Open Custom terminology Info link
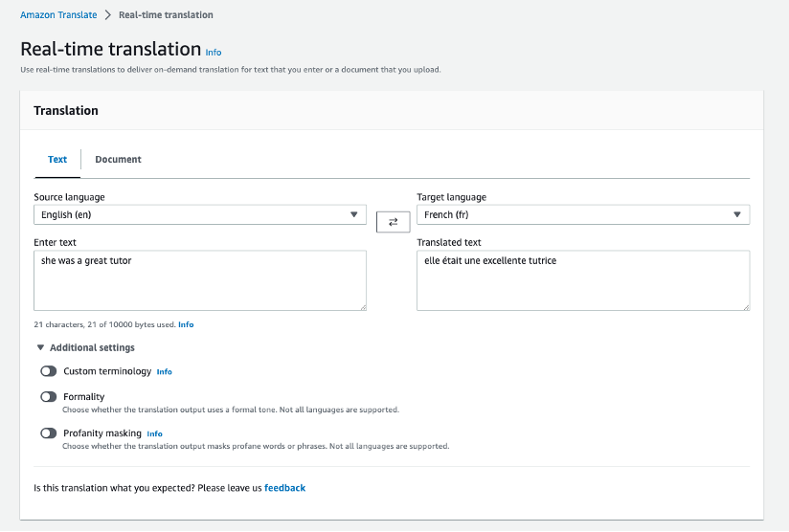Viewport: 789px width, 532px height. [x=164, y=371]
